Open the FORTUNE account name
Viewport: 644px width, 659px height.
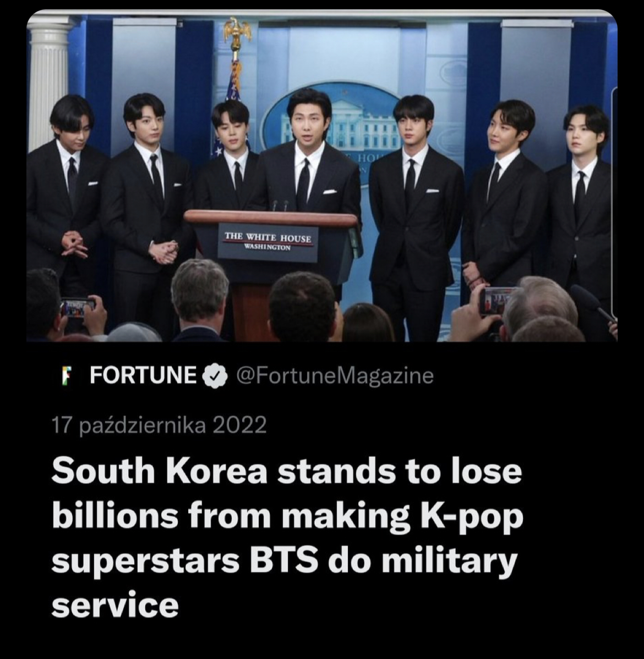pos(143,375)
